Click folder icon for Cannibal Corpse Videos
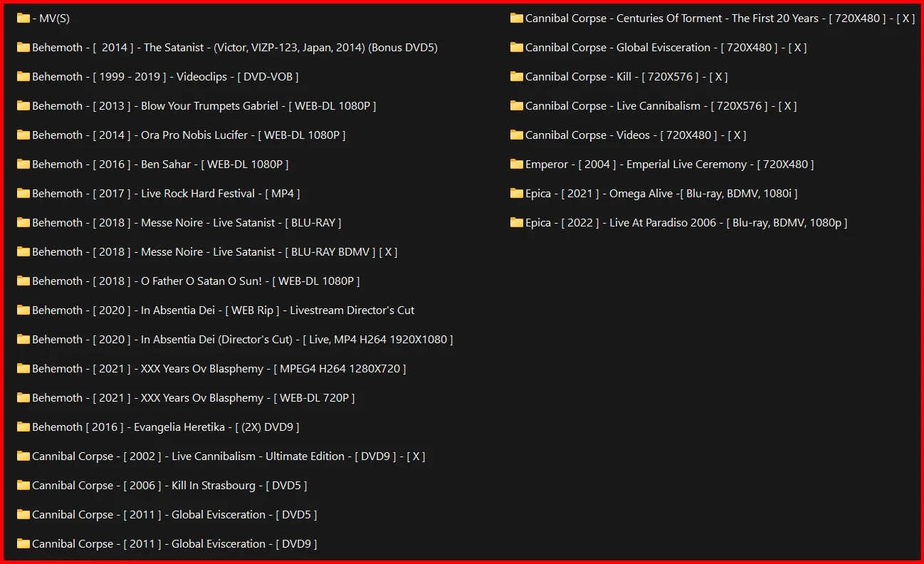 click(x=517, y=135)
